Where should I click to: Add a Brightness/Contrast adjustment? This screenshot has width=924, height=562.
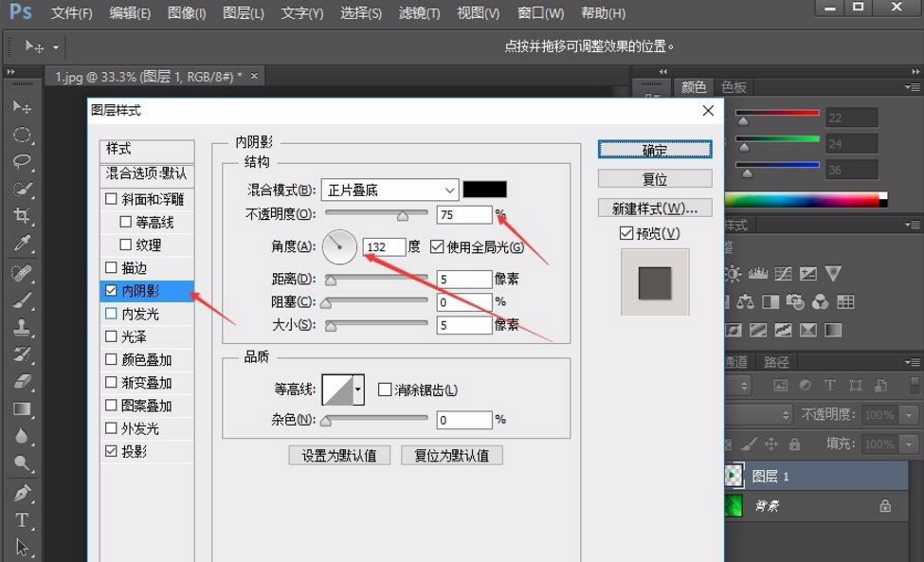[x=733, y=272]
